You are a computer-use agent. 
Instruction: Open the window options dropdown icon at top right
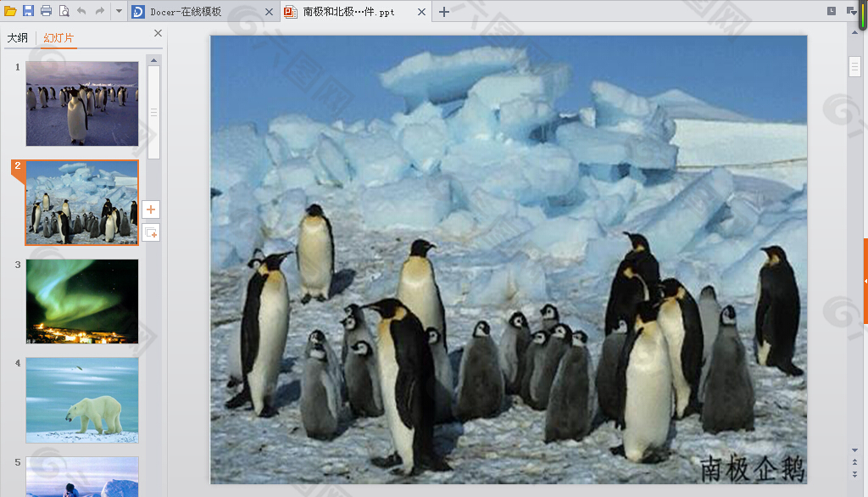[x=851, y=11]
